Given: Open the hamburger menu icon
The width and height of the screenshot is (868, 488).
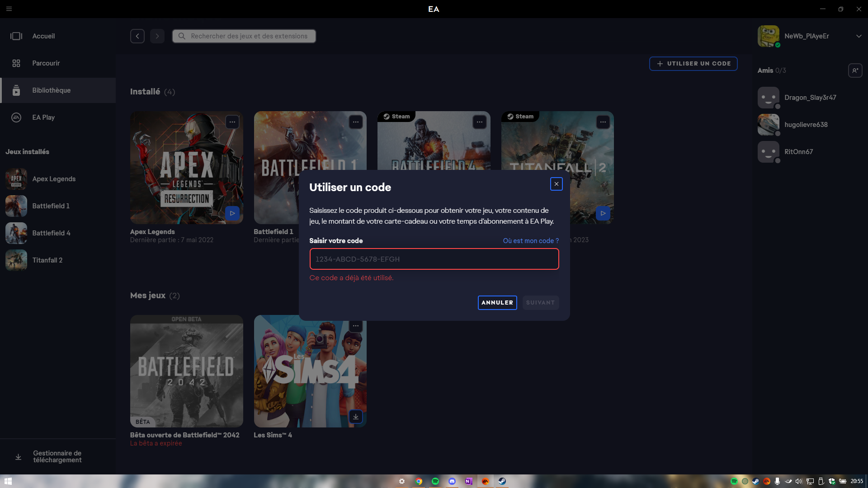Looking at the screenshot, I should tap(9, 9).
